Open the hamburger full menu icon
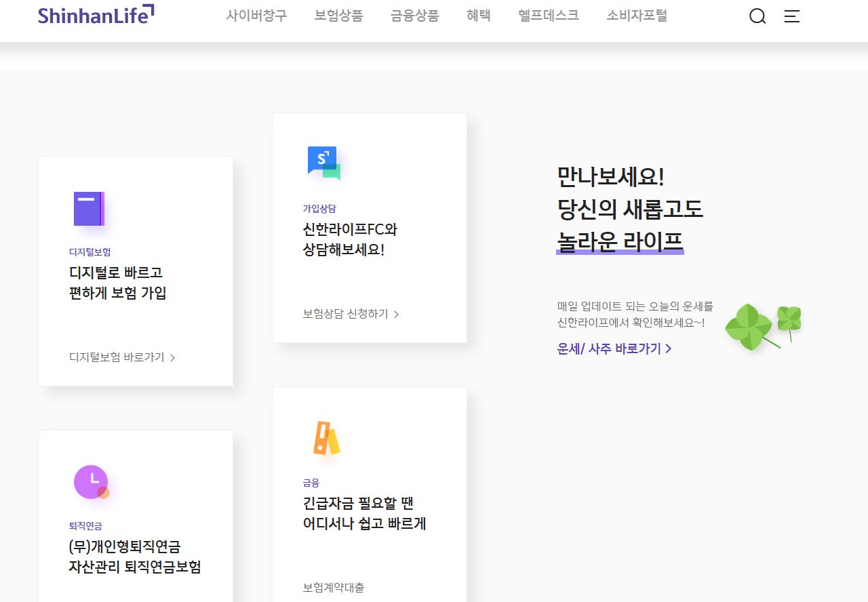The height and width of the screenshot is (602, 868). (792, 16)
